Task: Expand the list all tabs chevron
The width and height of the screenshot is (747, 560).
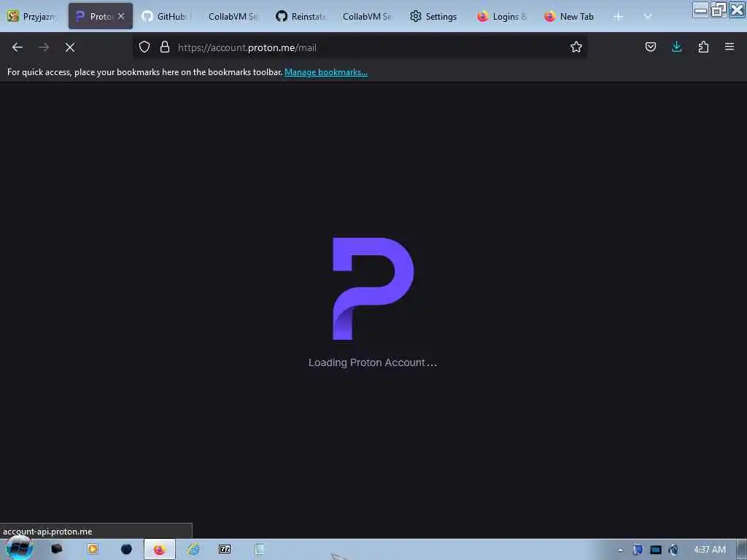Action: click(648, 16)
